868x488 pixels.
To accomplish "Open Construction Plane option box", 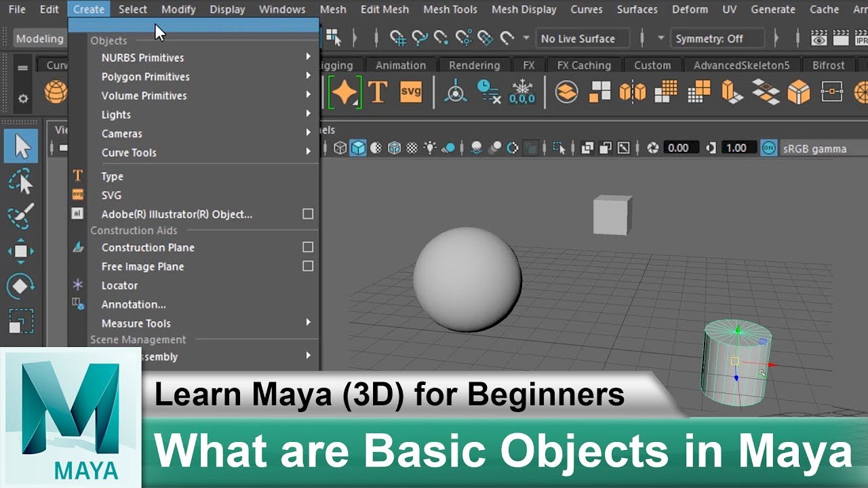I will (308, 247).
